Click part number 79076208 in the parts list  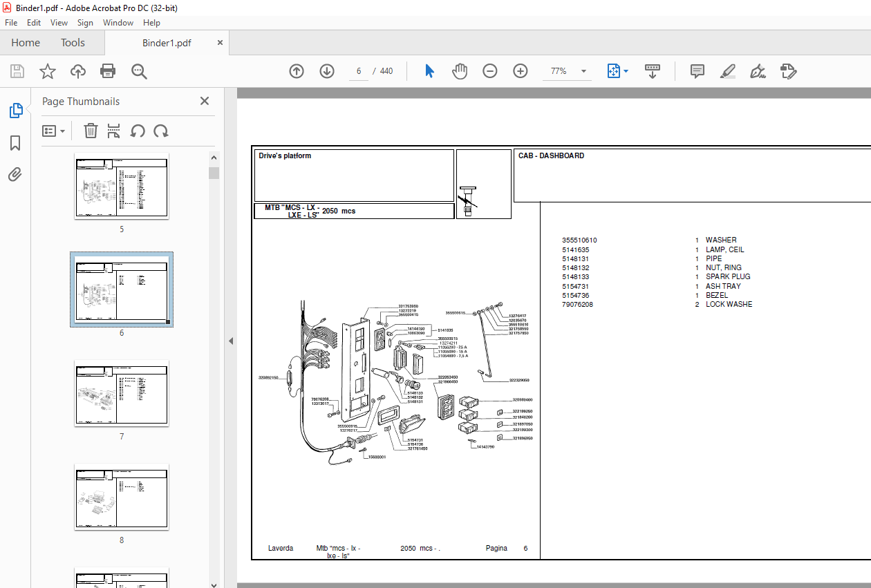click(577, 304)
